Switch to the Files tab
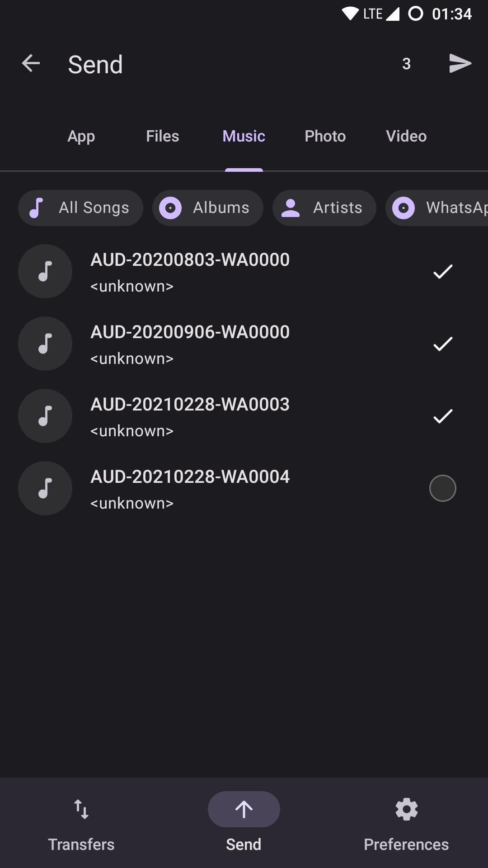 pyautogui.click(x=163, y=136)
